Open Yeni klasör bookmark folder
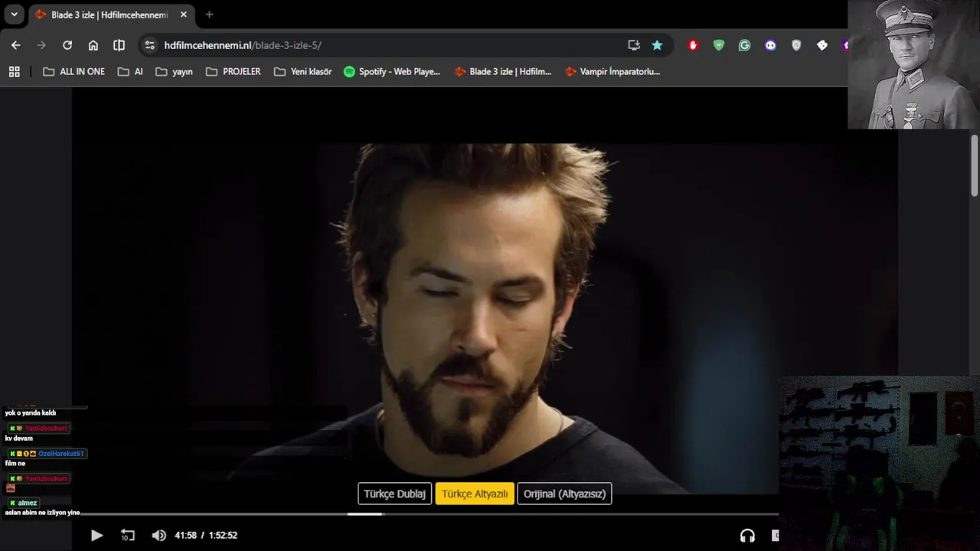Screen dimensions: 980x551 click(x=303, y=71)
